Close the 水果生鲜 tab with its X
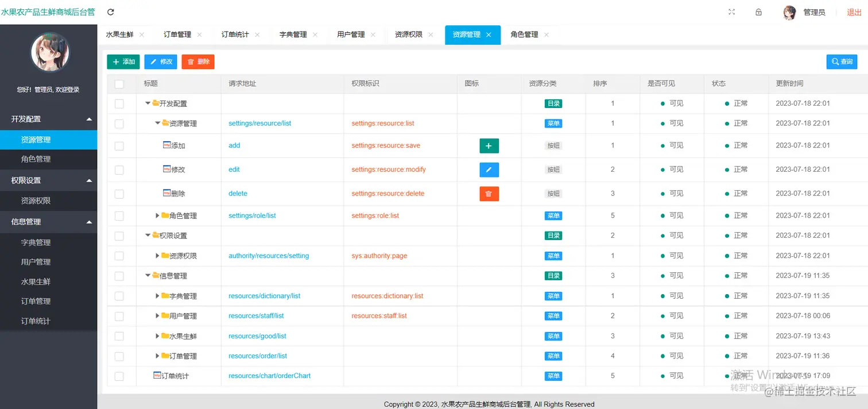Image resolution: width=868 pixels, height=409 pixels. 142,34
